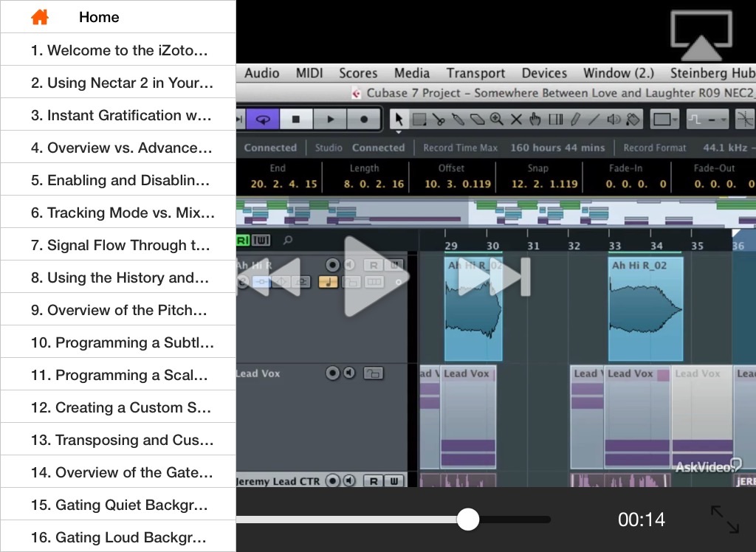Toggle the lock button on Lead Vox track
Image resolution: width=756 pixels, height=552 pixels.
pyautogui.click(x=373, y=373)
